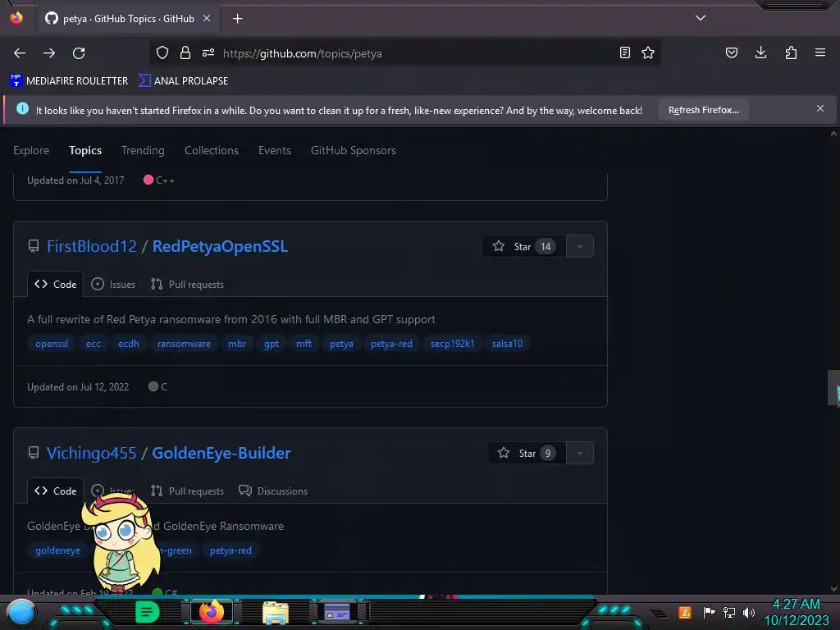This screenshot has height=630, width=840.
Task: Star the GoldenEye-Builder repository
Action: coord(527,453)
